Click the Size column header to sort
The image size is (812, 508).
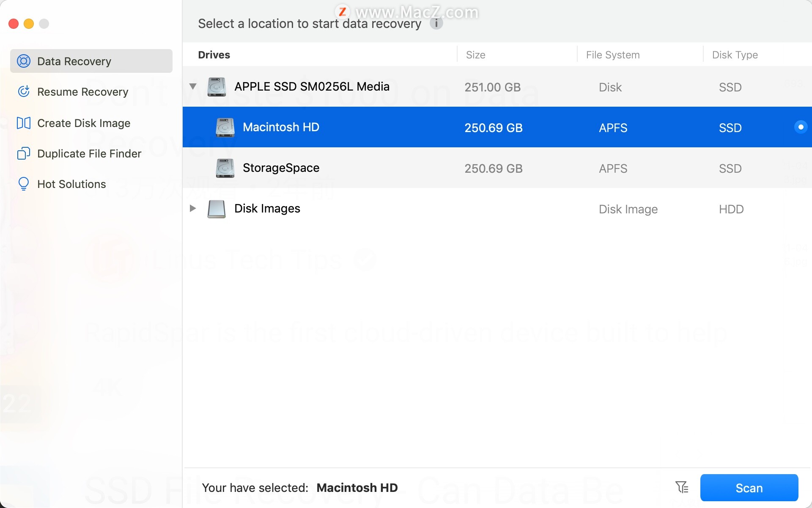[x=475, y=55]
